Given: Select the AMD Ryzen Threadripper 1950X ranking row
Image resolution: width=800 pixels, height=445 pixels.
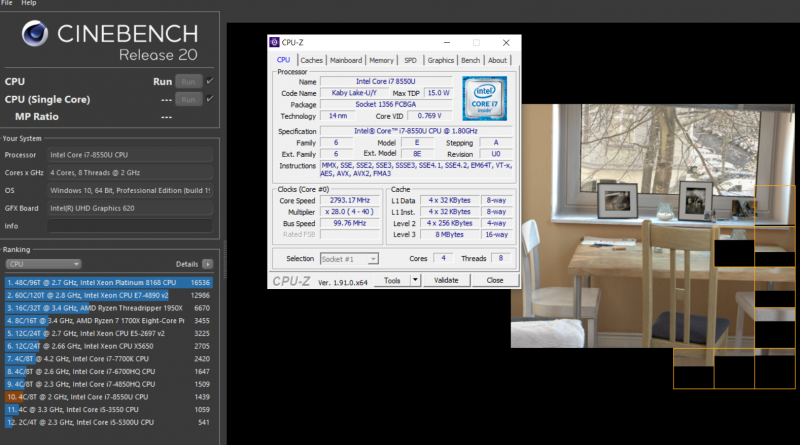Looking at the screenshot, I should pos(107,308).
